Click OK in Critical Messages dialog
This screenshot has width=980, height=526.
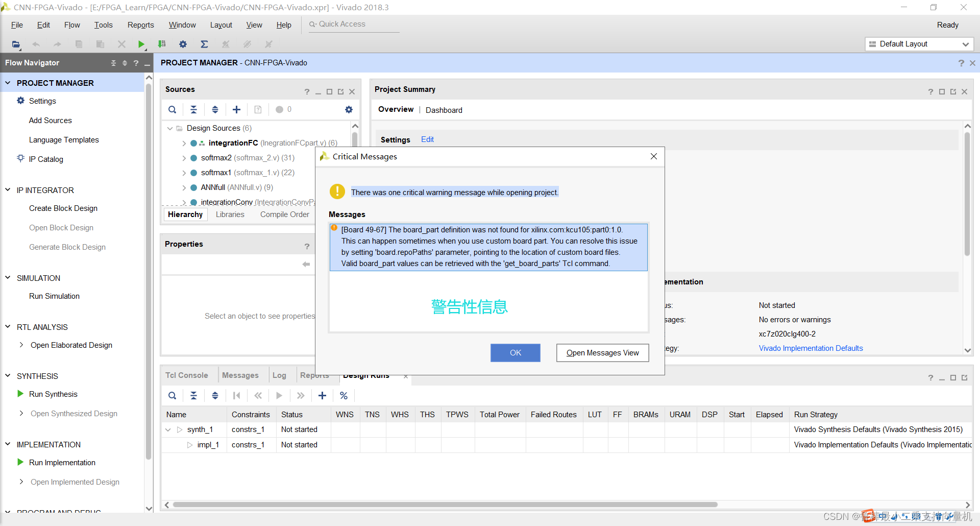click(x=516, y=353)
